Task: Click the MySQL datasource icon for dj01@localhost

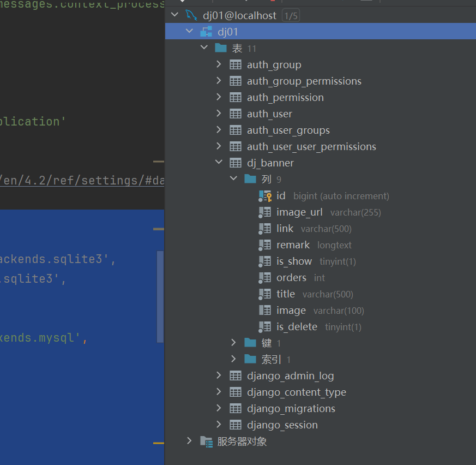Action: point(191,15)
